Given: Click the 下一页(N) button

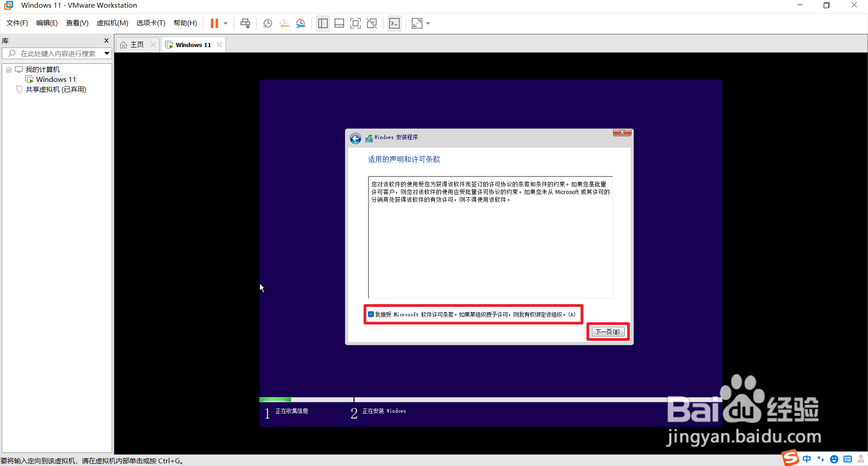Looking at the screenshot, I should [x=608, y=332].
